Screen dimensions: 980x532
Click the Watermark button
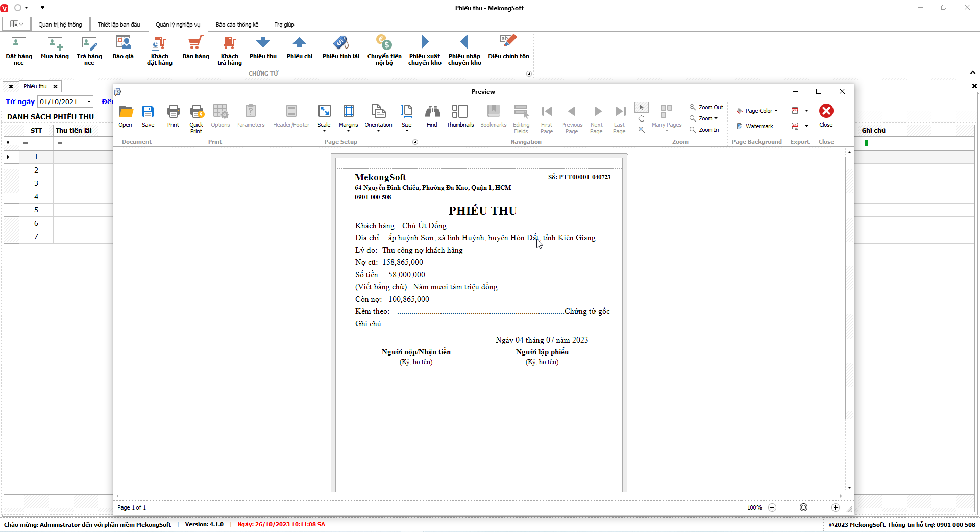[x=755, y=126]
